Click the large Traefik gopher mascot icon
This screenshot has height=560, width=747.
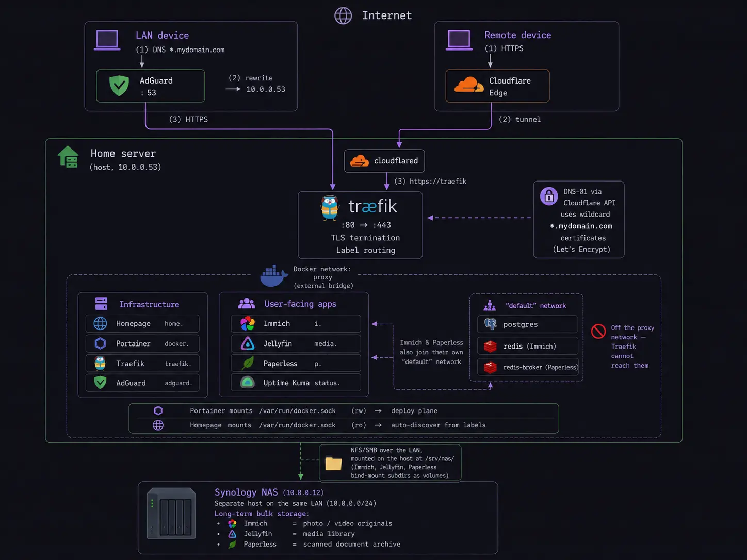tap(329, 208)
